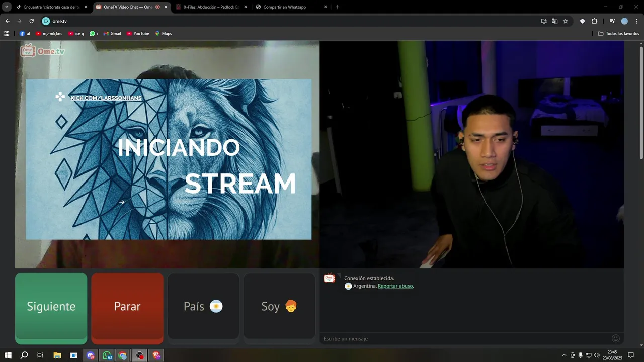644x362 pixels.
Task: Bookmark this page with star icon
Action: click(x=566, y=21)
